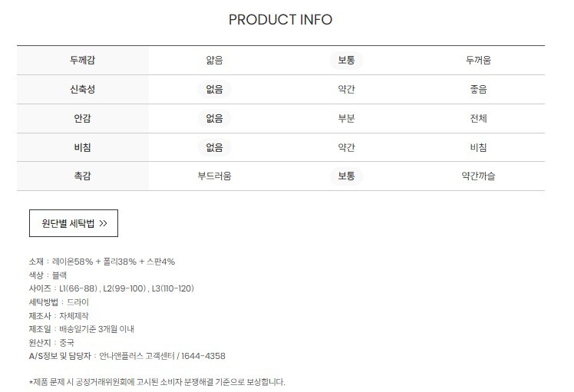The image size is (574, 392).
Task: Click the double chevron on 원단별 세탁법
Action: 104,223
